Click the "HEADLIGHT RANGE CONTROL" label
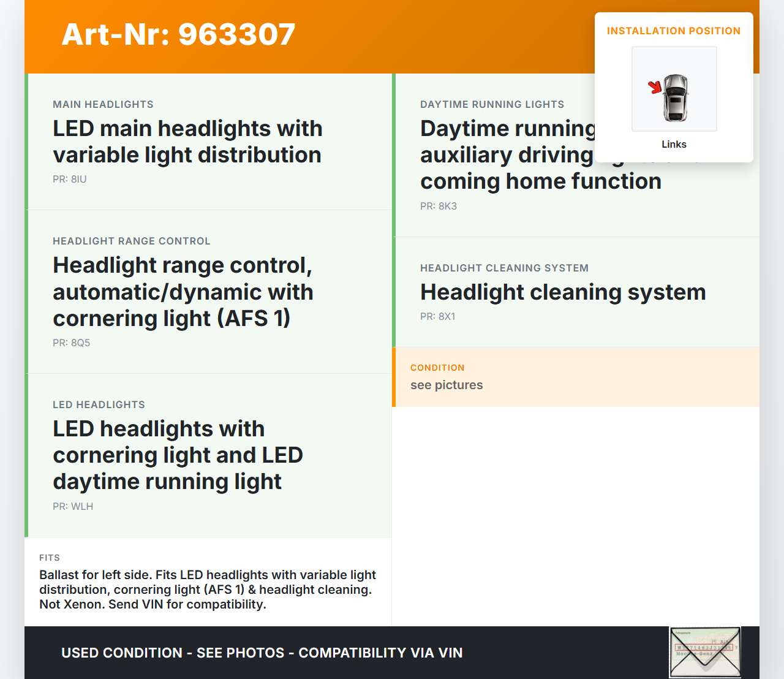 coord(132,241)
